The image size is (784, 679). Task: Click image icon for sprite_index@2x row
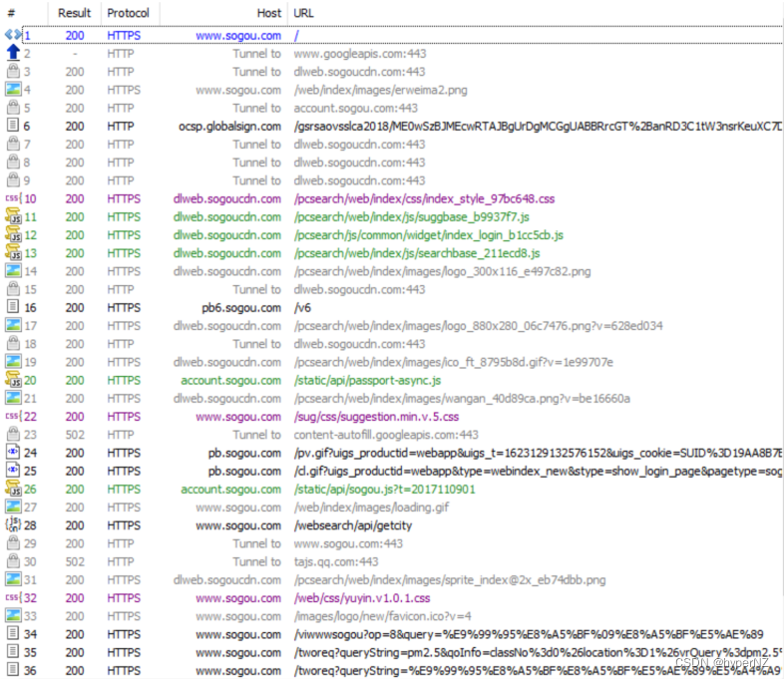[x=13, y=579]
